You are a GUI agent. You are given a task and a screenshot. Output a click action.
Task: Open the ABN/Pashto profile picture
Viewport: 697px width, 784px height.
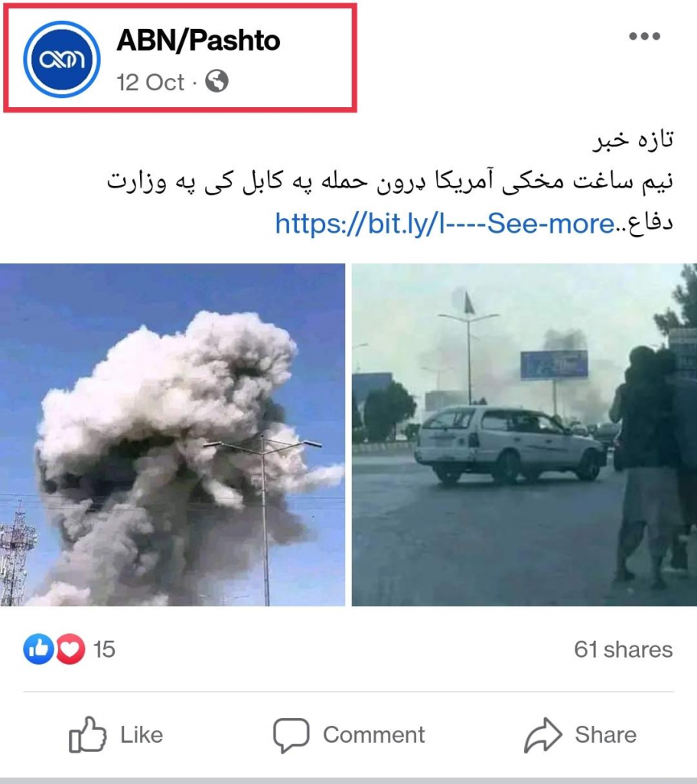point(62,60)
